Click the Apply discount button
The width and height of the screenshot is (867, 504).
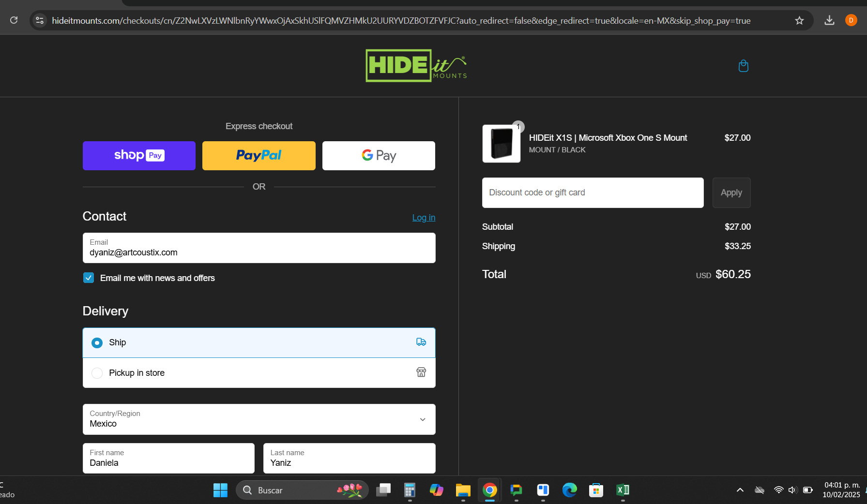(x=731, y=193)
